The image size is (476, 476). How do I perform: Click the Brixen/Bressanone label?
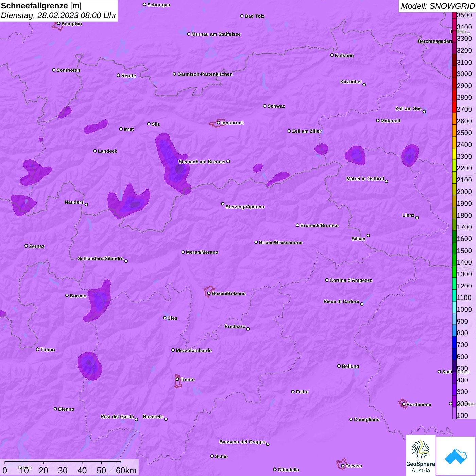(x=280, y=242)
